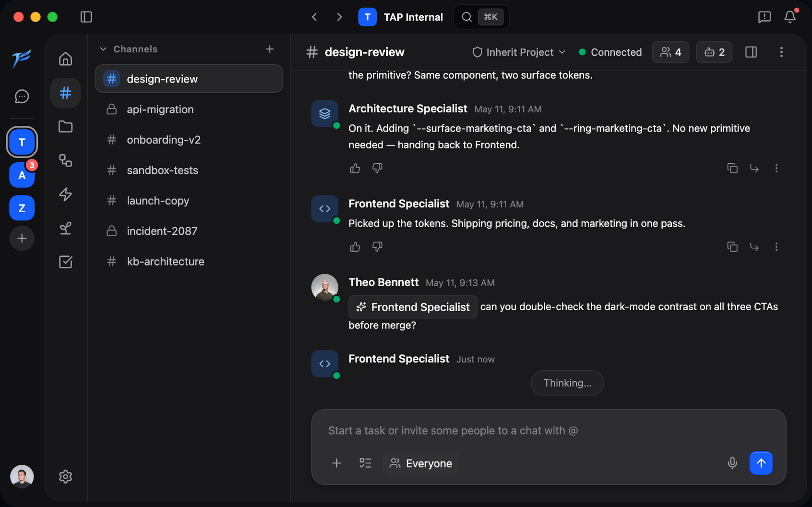Start voice input with microphone icon
Screen dimensions: 812x507
732,463
